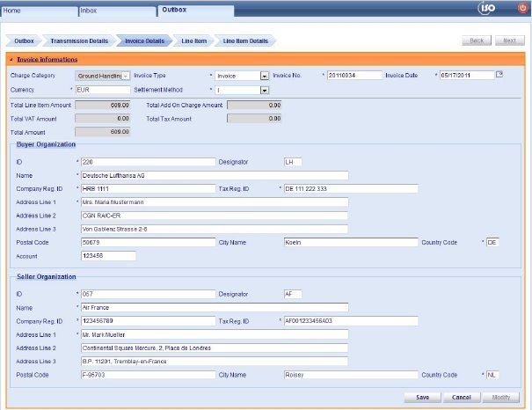Screen dimensions: 532x410
Task: Open the Invoice Type dropdown arrow
Action: point(265,76)
